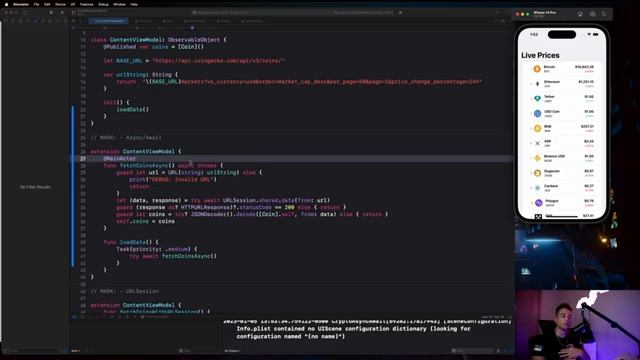This screenshot has width=640, height=360.
Task: Click the Task(priority: .medium) line
Action: pos(157,249)
